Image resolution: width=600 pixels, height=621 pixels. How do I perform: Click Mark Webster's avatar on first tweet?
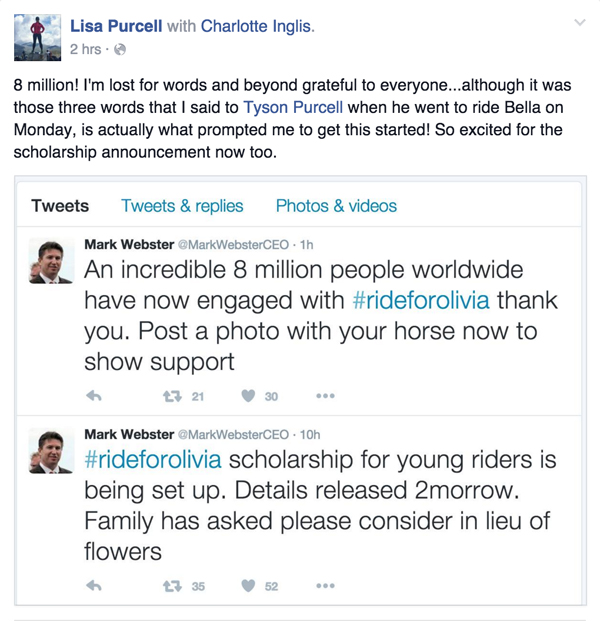point(51,261)
